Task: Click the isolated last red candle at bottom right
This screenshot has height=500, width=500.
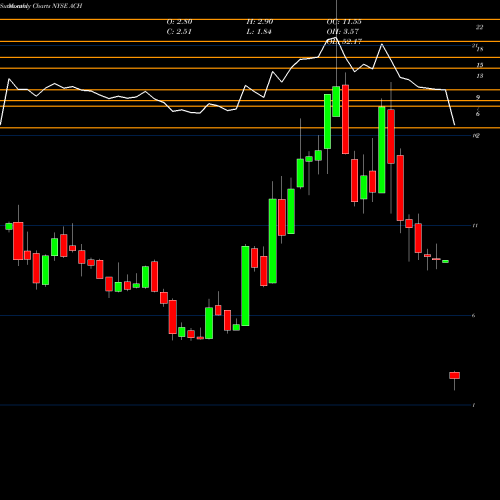Action: (x=454, y=375)
